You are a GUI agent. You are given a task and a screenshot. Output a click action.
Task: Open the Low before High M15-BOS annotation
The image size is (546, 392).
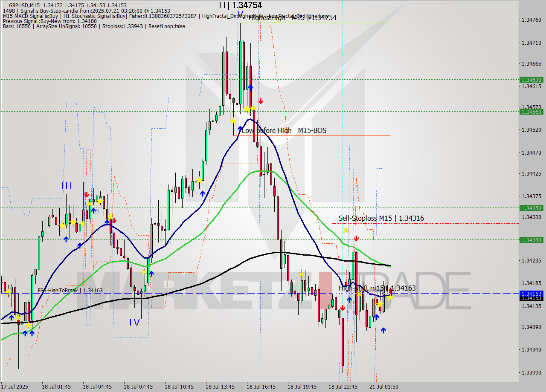coord(283,130)
